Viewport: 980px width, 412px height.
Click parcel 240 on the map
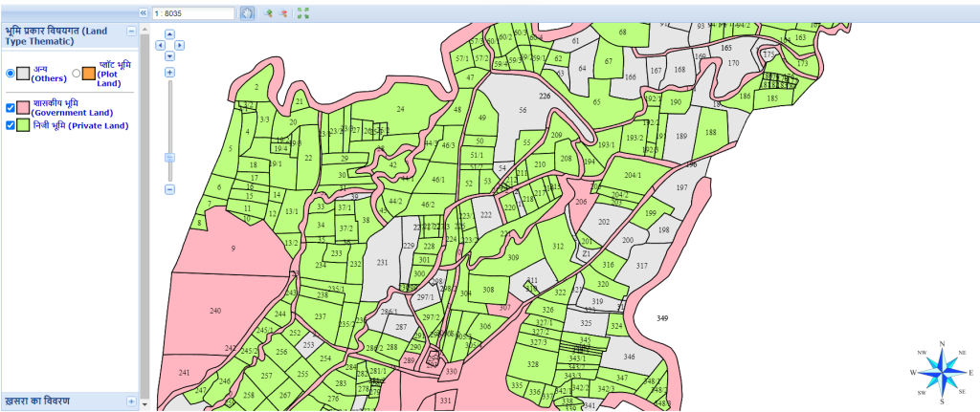pos(215,311)
